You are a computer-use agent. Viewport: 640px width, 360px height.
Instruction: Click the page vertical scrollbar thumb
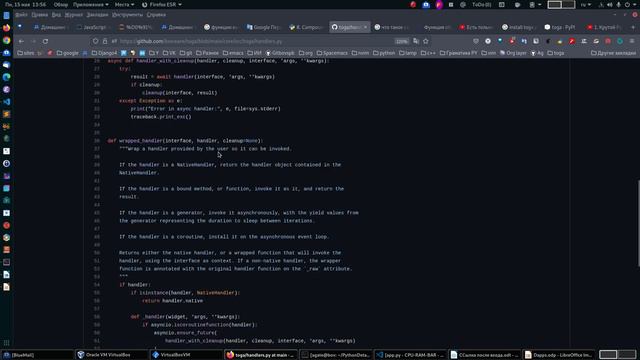[638, 223]
